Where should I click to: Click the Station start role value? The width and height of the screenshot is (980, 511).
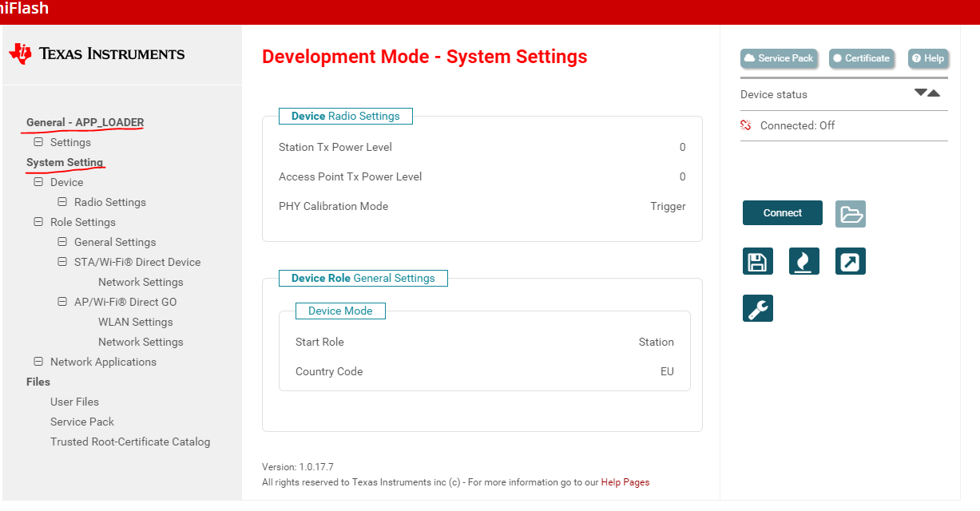[657, 342]
